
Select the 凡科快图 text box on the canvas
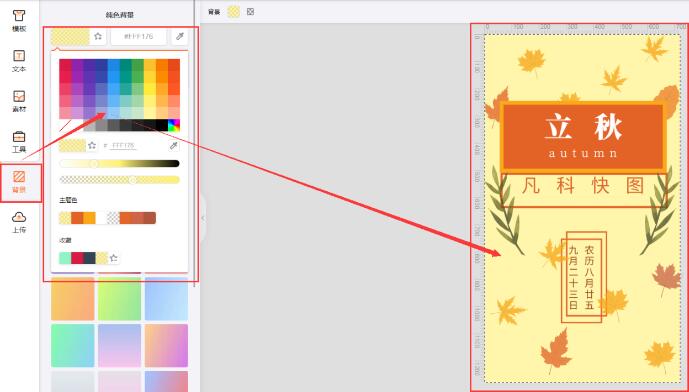pyautogui.click(x=584, y=190)
